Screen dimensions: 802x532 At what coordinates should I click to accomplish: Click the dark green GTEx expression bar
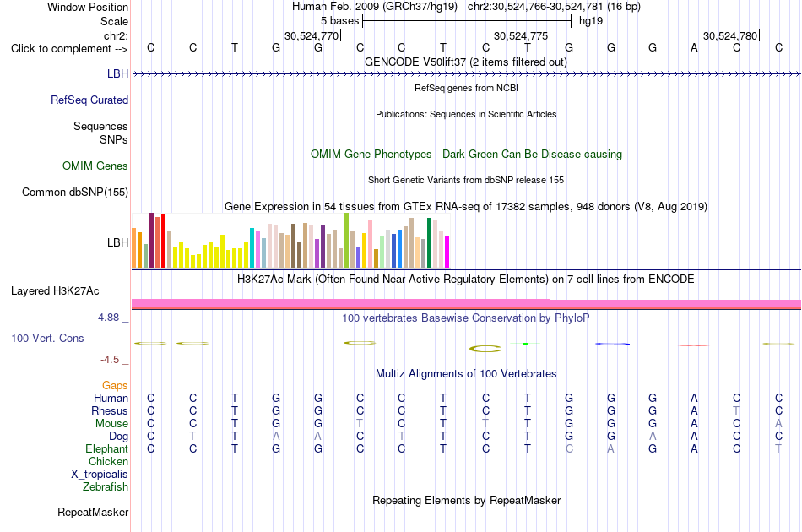[429, 243]
